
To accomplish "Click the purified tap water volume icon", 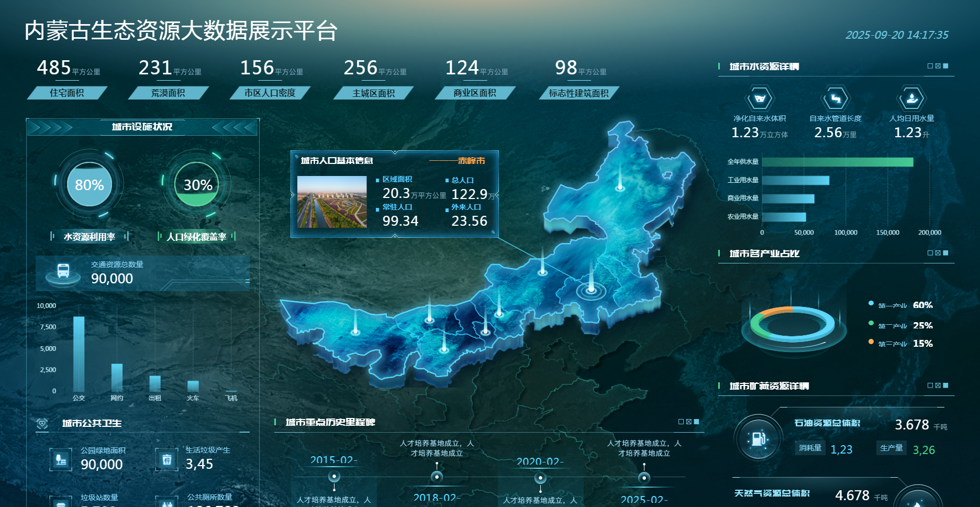I will click(759, 98).
